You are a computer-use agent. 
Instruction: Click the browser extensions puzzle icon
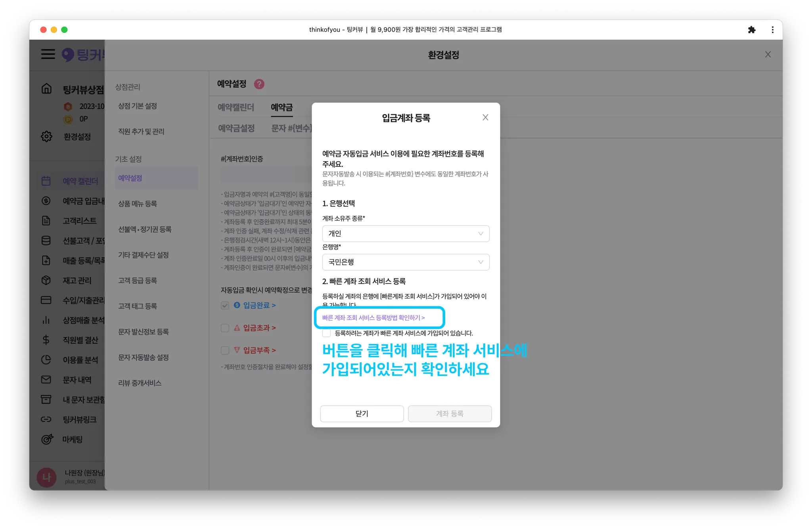pyautogui.click(x=751, y=30)
